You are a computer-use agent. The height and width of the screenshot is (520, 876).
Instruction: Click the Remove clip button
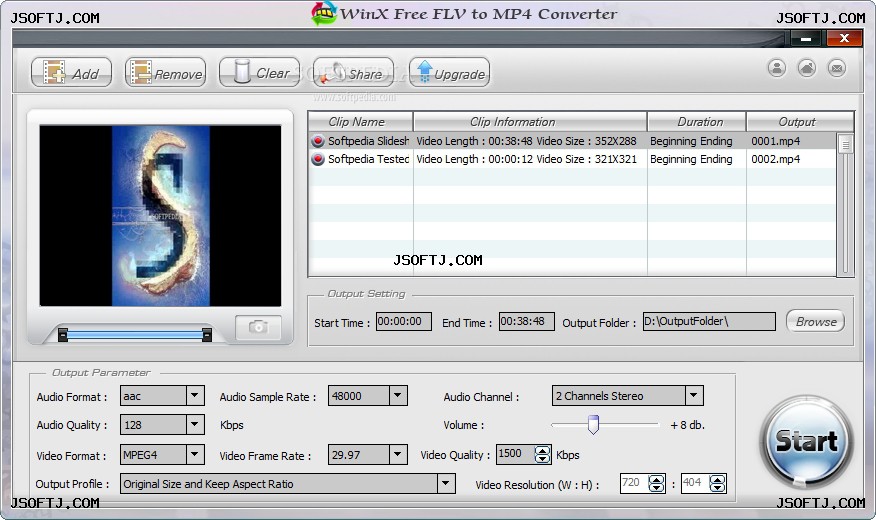coord(166,73)
